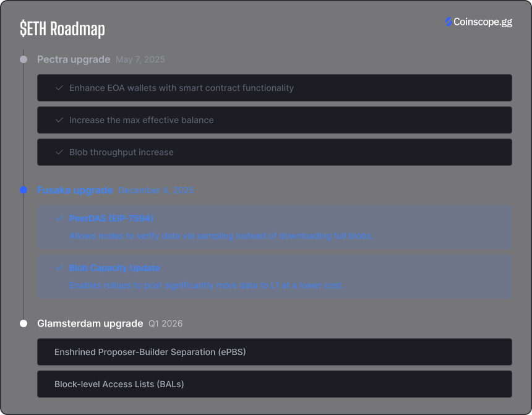This screenshot has height=415, width=532.
Task: Click the checkmark beside Enhance EOA wallets
Action: [x=59, y=88]
